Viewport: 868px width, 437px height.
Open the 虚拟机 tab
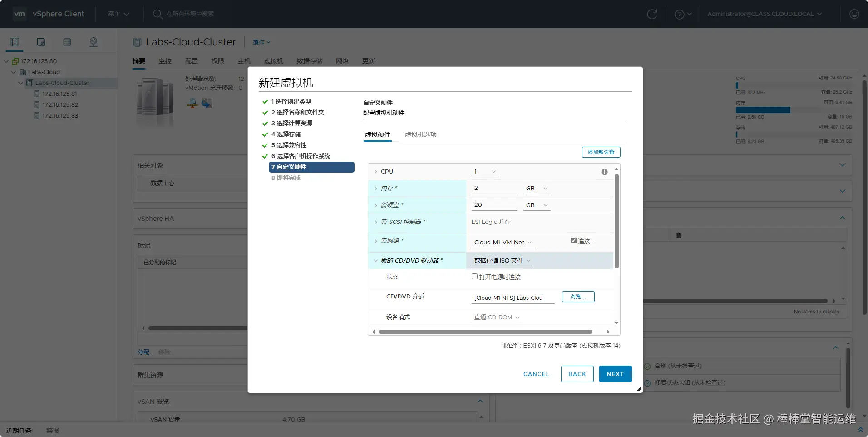tap(274, 61)
